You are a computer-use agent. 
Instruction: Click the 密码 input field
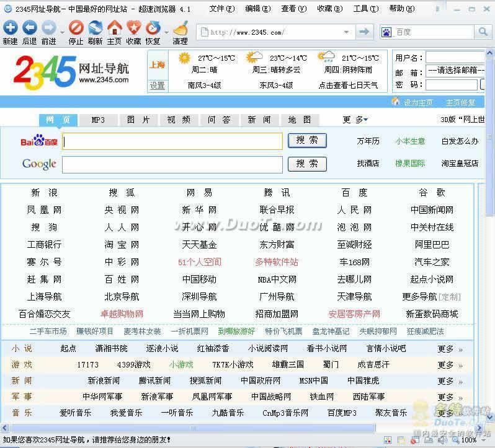click(x=452, y=84)
